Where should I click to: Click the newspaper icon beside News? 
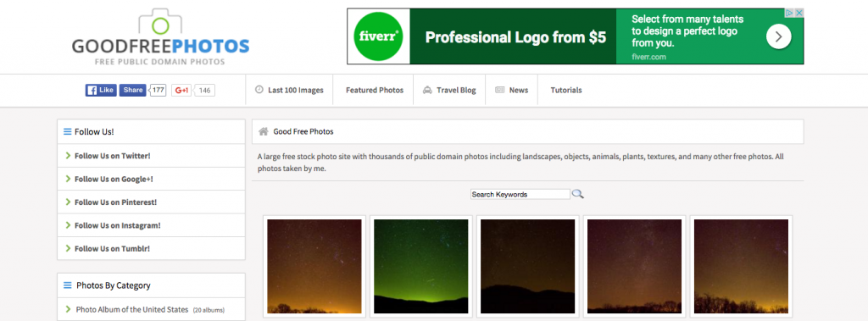coord(500,91)
